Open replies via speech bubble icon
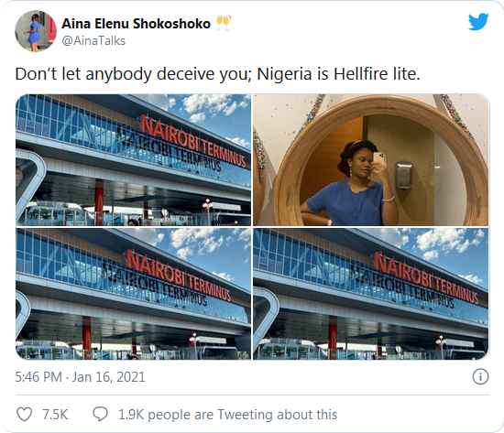 pos(100,414)
